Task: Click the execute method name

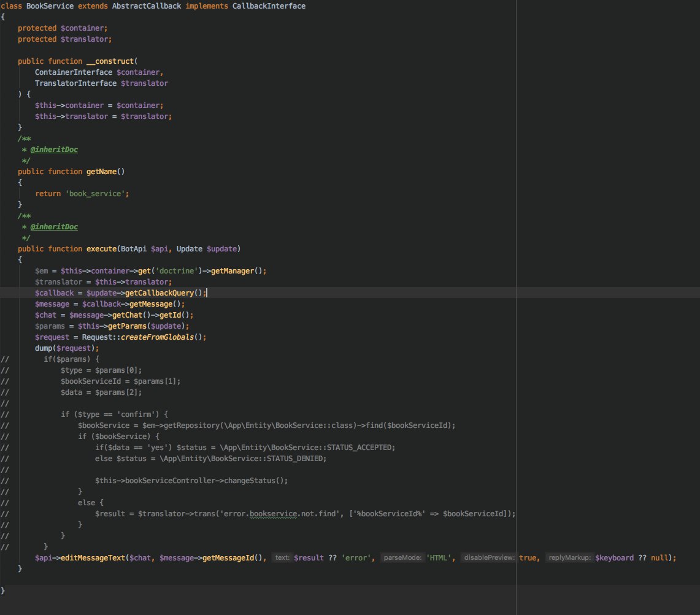Action: 101,248
